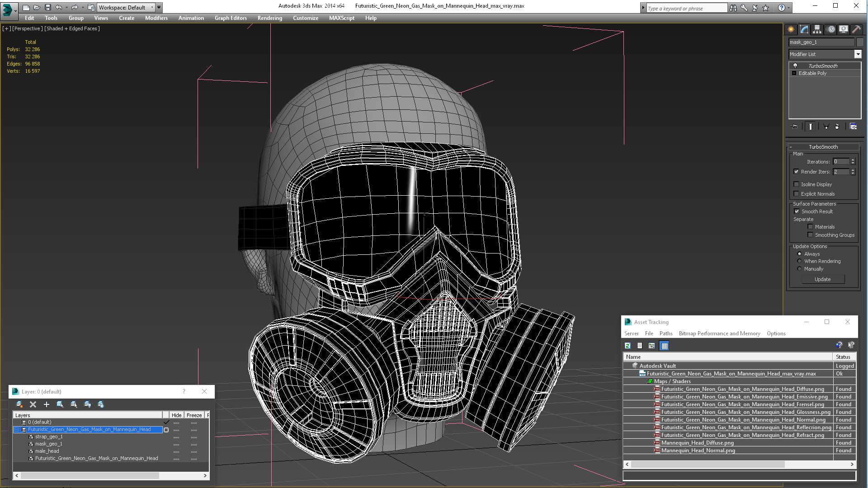Image resolution: width=868 pixels, height=488 pixels.
Task: Toggle Render Iters checkbox in TurboSmooth
Action: [797, 171]
